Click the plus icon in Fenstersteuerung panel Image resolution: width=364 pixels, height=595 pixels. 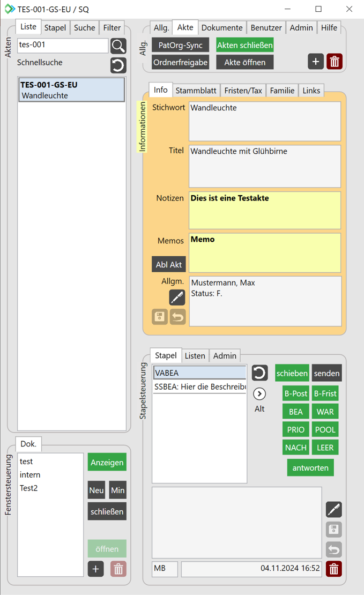click(x=96, y=569)
